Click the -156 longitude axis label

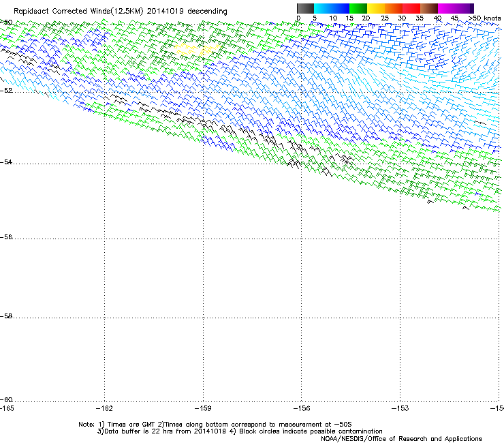click(302, 408)
